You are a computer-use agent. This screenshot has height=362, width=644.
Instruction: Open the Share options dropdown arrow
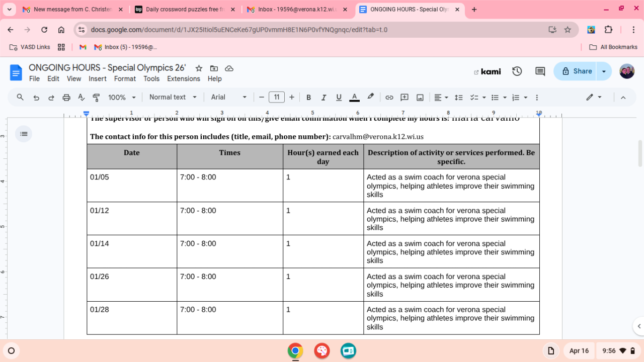[604, 71]
